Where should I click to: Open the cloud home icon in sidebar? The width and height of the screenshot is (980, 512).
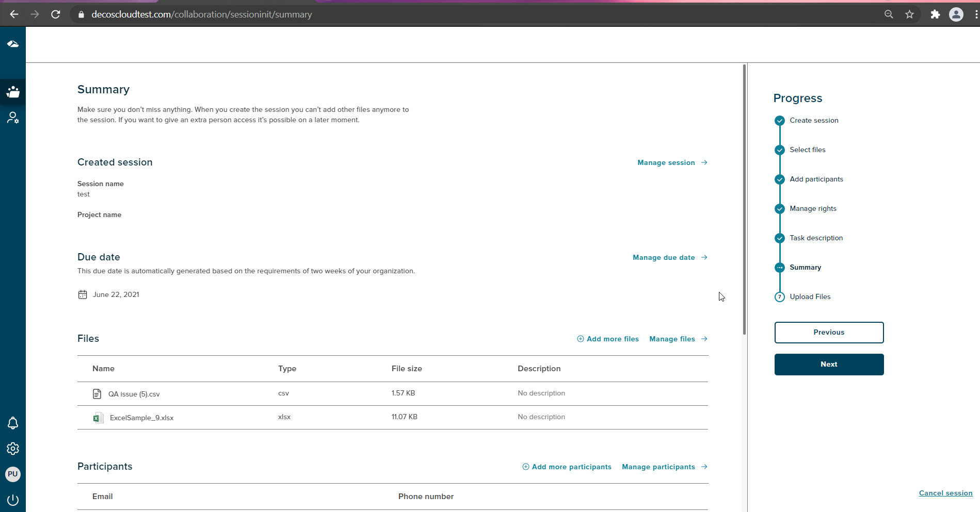pos(13,44)
